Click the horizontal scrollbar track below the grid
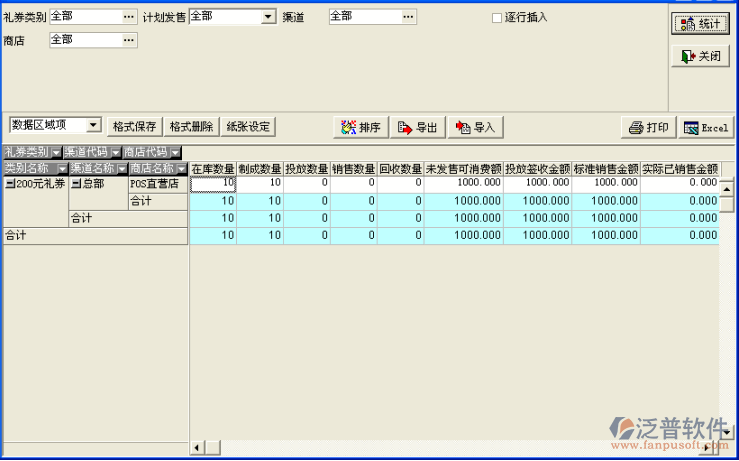 pyautogui.click(x=450, y=447)
